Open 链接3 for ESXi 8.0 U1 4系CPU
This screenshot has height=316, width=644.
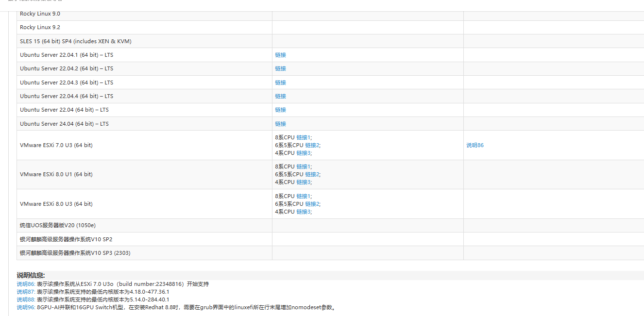pyautogui.click(x=303, y=182)
